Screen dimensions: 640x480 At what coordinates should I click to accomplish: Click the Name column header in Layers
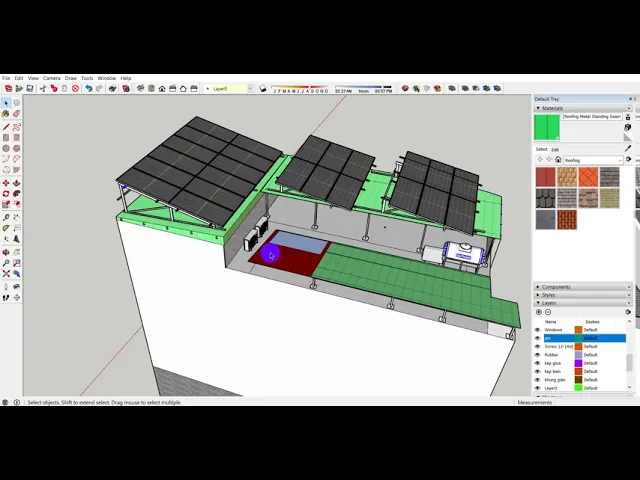click(550, 321)
